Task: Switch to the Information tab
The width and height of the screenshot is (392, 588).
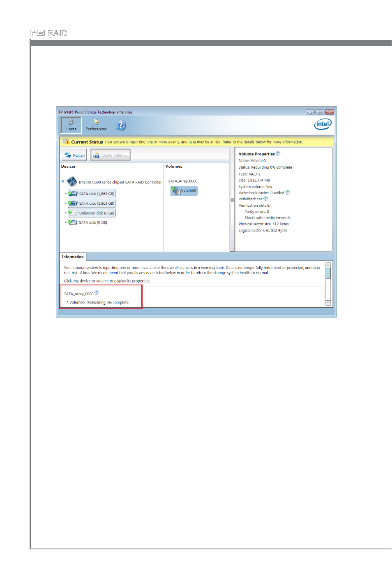Action: point(73,257)
